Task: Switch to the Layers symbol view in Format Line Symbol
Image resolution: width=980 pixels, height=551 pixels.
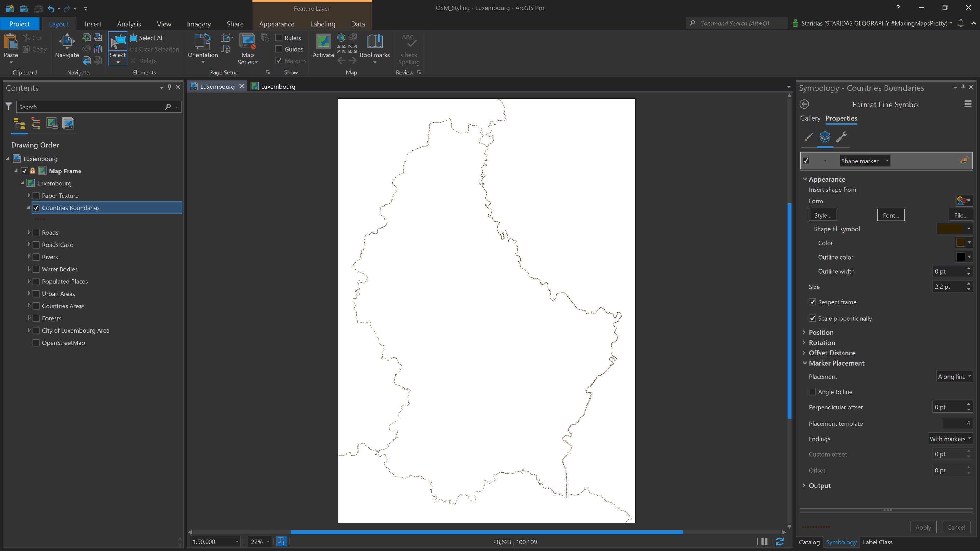Action: [825, 138]
